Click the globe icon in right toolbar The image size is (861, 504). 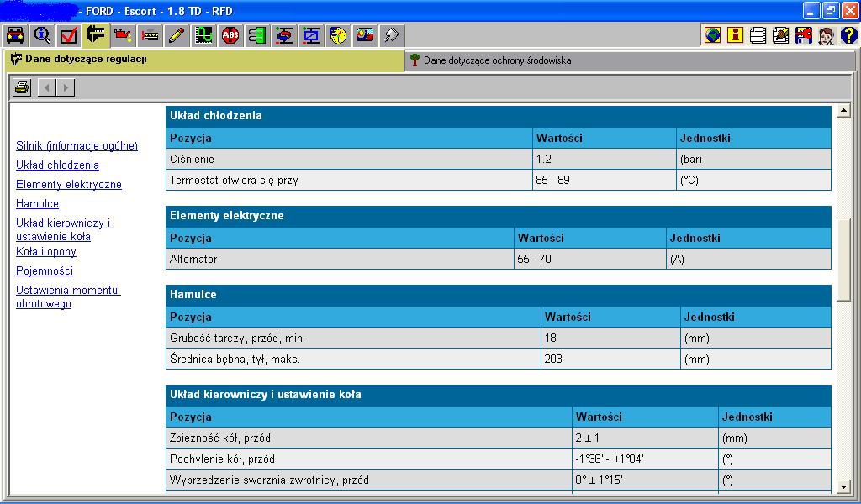(713, 35)
